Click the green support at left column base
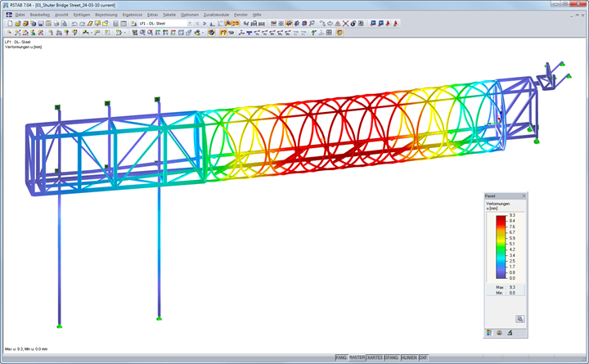589x364 pixels. (59, 326)
